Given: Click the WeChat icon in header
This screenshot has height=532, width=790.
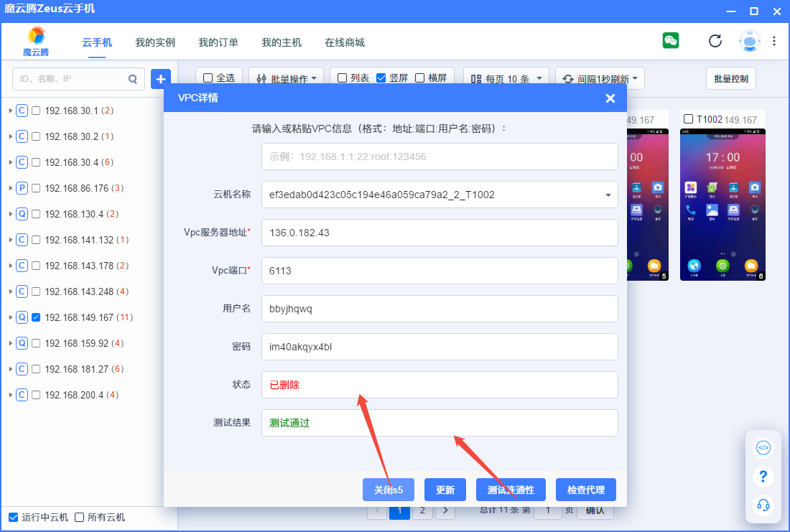Looking at the screenshot, I should [671, 40].
